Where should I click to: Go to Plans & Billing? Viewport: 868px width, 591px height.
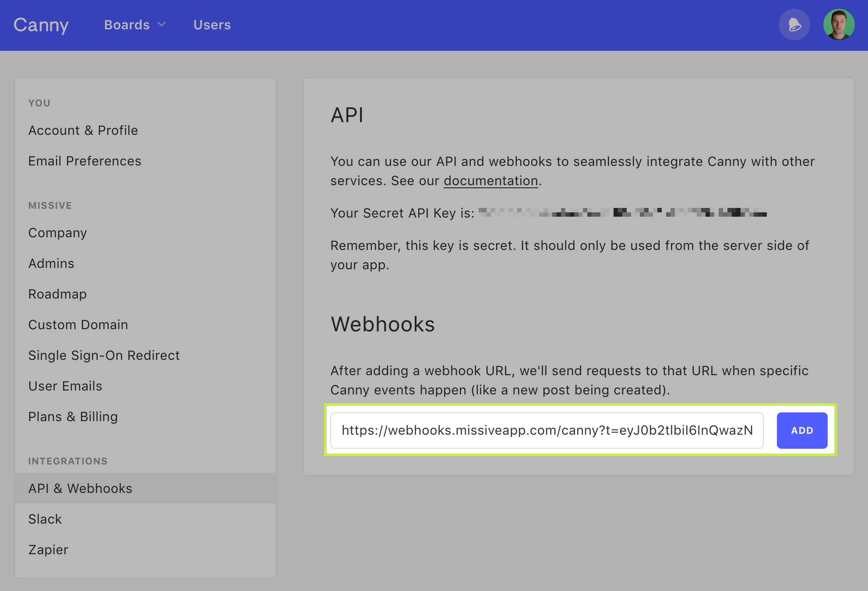(73, 417)
